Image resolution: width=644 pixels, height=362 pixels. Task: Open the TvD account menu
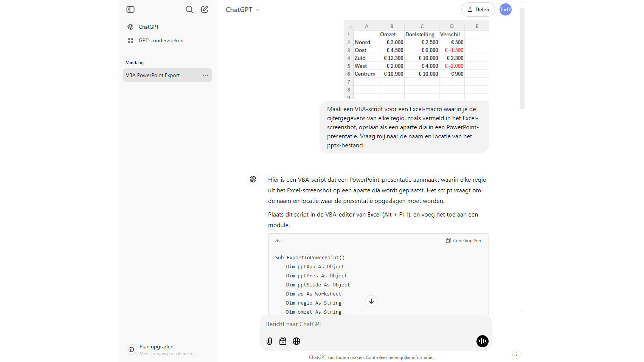tap(506, 9)
